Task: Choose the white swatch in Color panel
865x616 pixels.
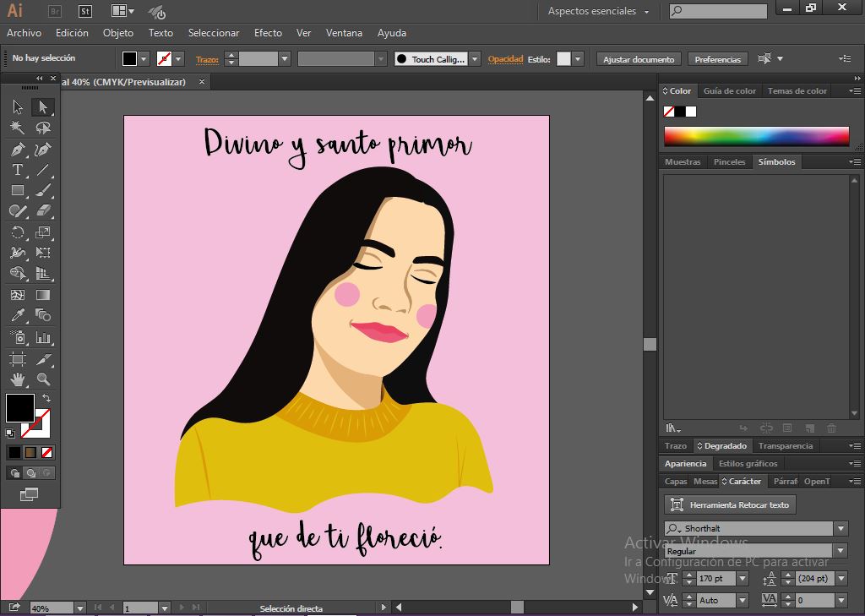Action: point(691,112)
